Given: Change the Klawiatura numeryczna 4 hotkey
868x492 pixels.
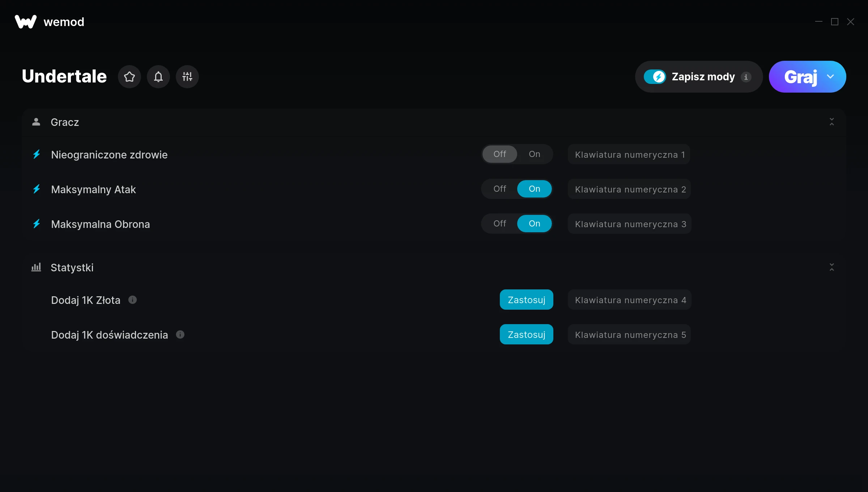Looking at the screenshot, I should pyautogui.click(x=630, y=300).
